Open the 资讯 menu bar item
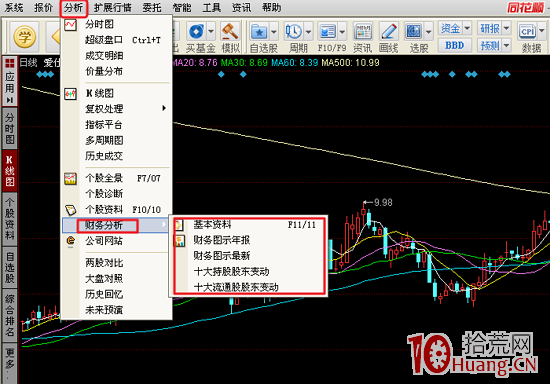550x384 pixels. (241, 7)
